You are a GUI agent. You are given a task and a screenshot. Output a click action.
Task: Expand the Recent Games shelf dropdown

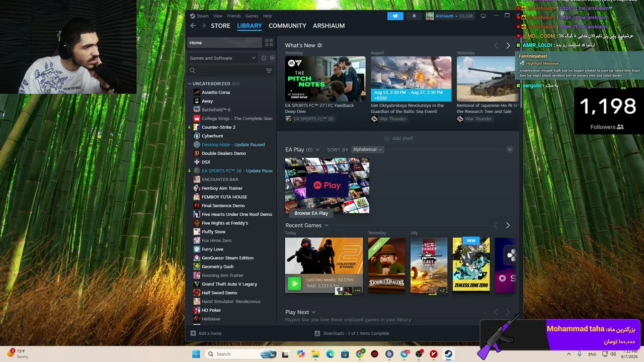326,226
